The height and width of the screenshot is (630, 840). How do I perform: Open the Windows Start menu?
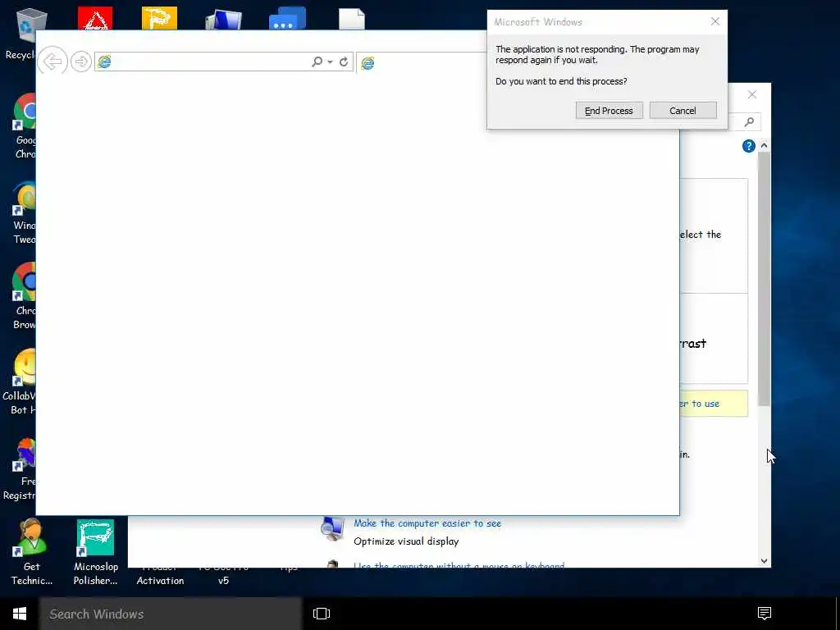[x=20, y=614]
